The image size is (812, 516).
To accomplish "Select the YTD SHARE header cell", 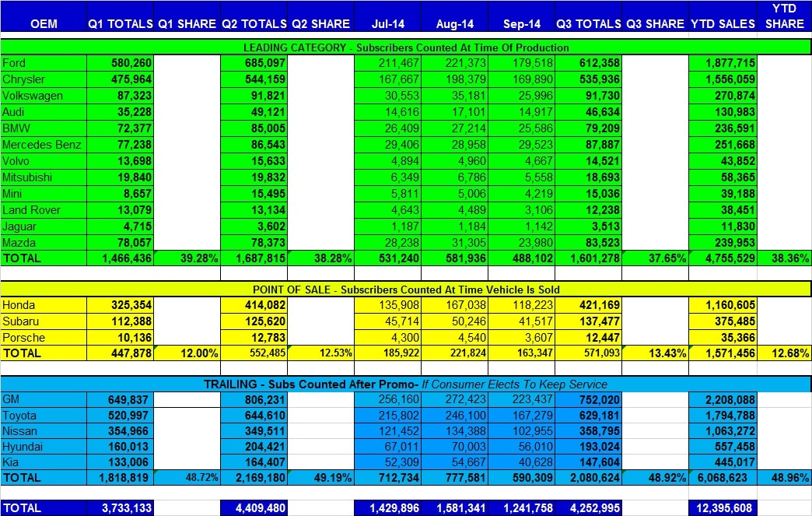I will [x=784, y=17].
